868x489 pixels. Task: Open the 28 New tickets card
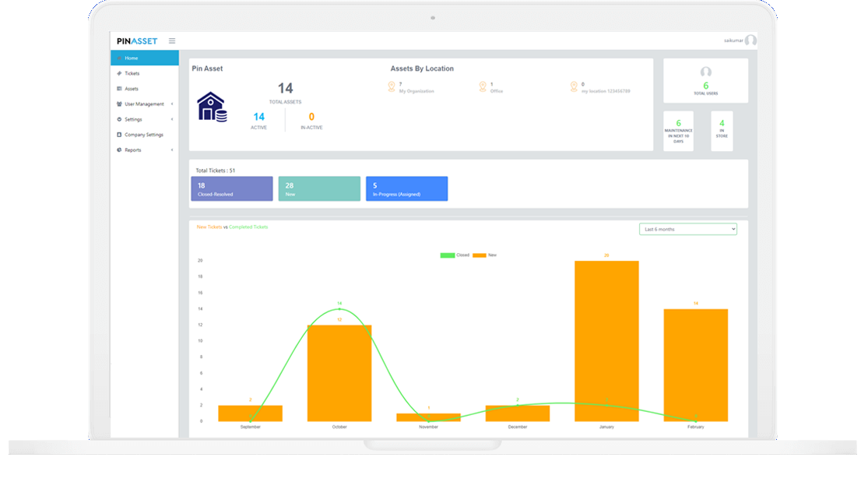319,189
